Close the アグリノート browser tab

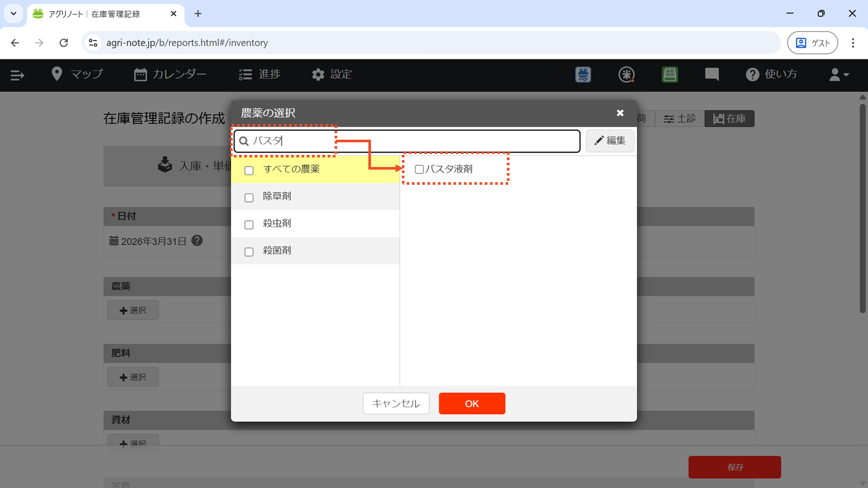[174, 14]
